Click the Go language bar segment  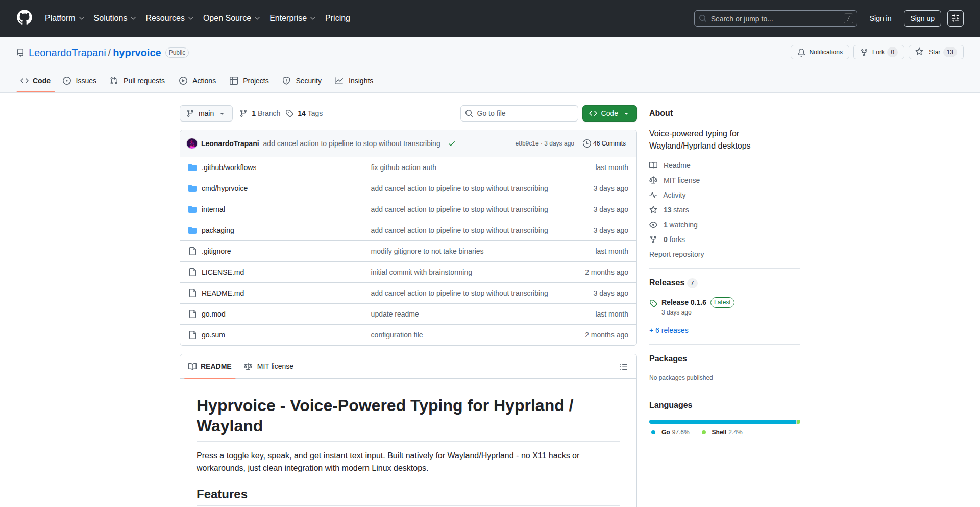click(722, 422)
